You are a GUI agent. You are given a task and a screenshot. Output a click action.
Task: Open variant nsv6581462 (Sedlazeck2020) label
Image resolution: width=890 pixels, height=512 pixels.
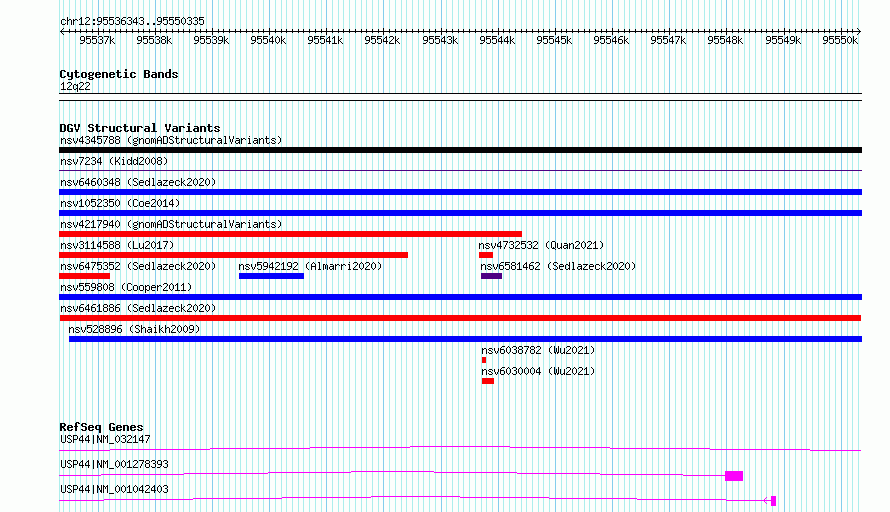click(x=558, y=266)
